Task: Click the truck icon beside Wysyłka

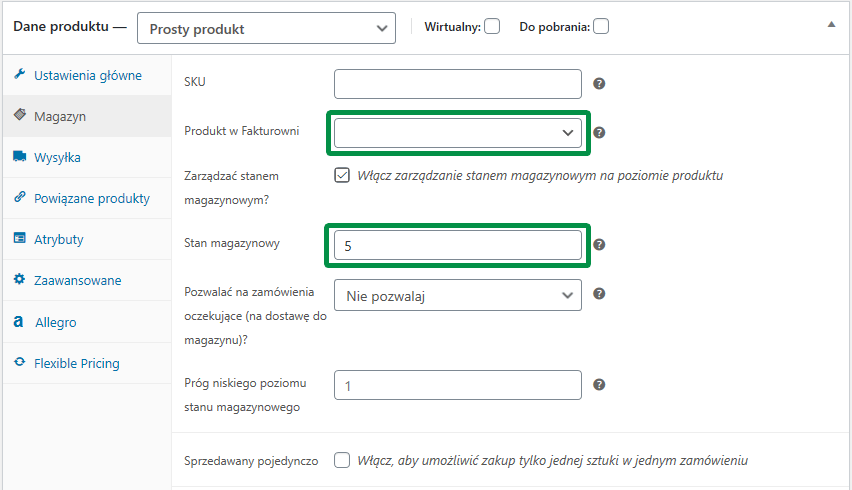Action: (20, 156)
